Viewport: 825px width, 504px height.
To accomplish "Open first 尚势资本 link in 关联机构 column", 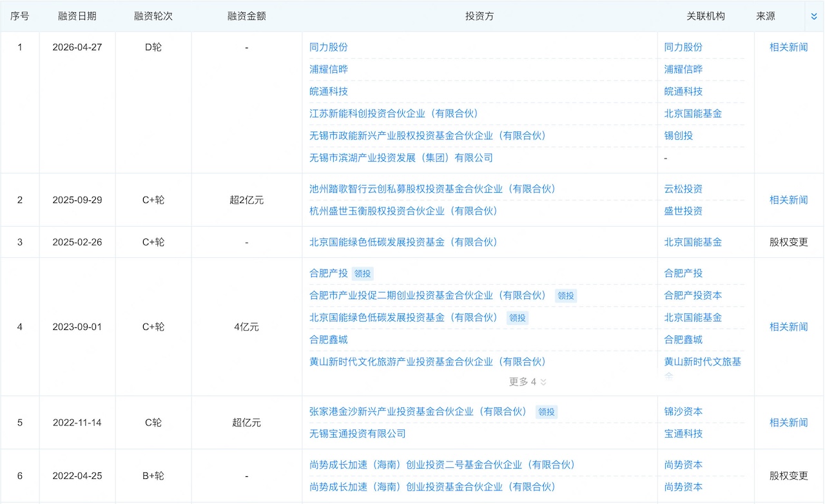I will [684, 465].
